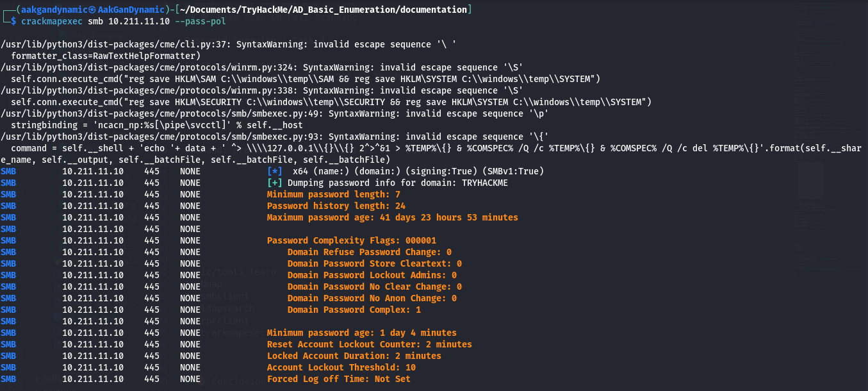Click the Password Complexity Flags: 000001 line
Screen dimensions: 868x391
351,241
